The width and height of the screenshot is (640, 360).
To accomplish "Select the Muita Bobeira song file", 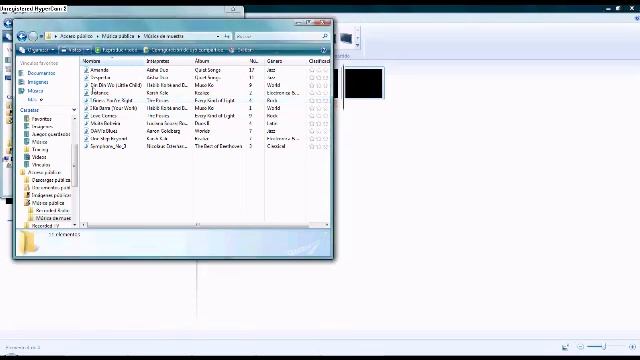I will 105,123.
